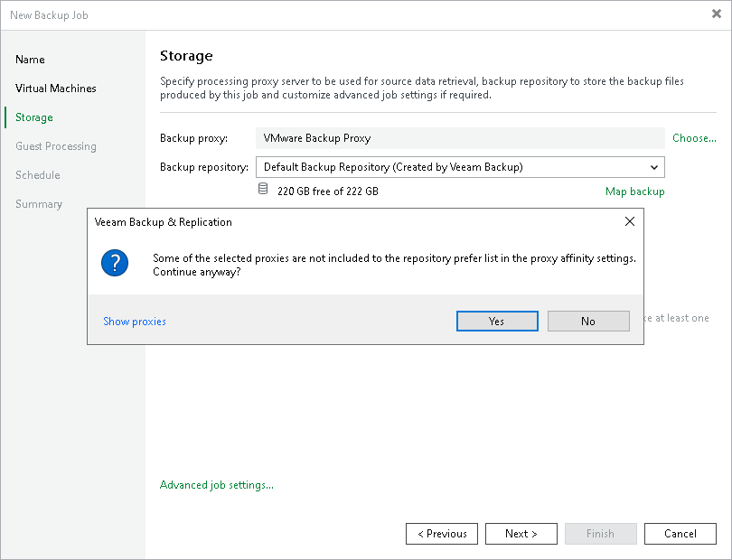Click the 'Backup proxy:' label
This screenshot has height=560, width=732.
193,138
